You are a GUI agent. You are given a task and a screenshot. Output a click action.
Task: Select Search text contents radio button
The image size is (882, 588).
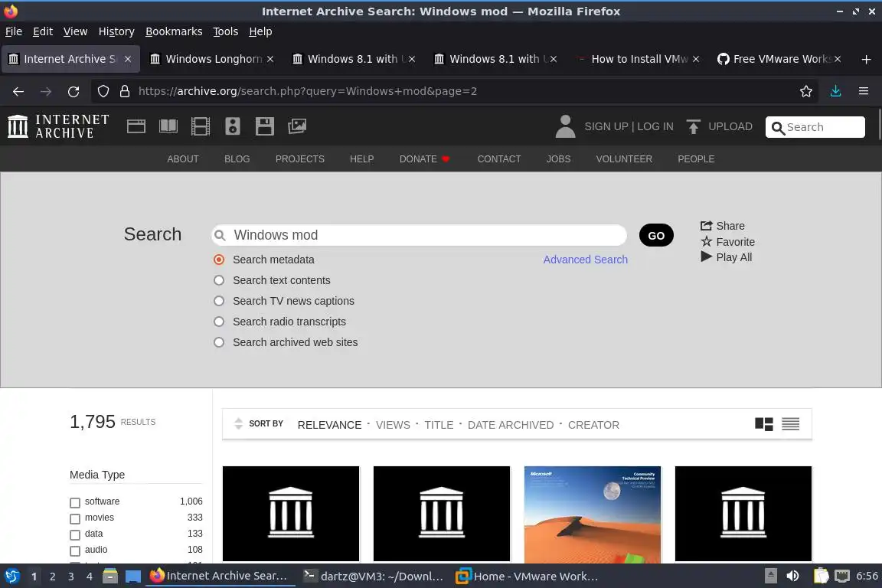[x=219, y=280]
